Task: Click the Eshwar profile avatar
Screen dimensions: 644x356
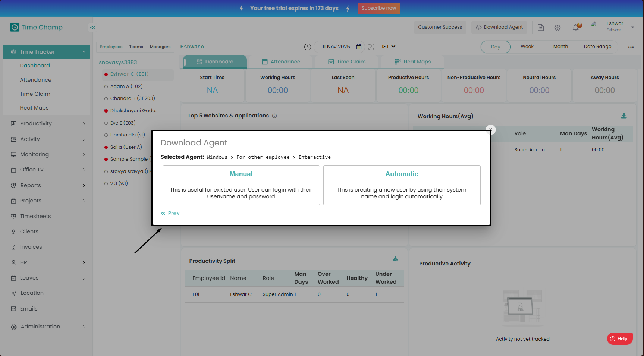Action: 594,25
